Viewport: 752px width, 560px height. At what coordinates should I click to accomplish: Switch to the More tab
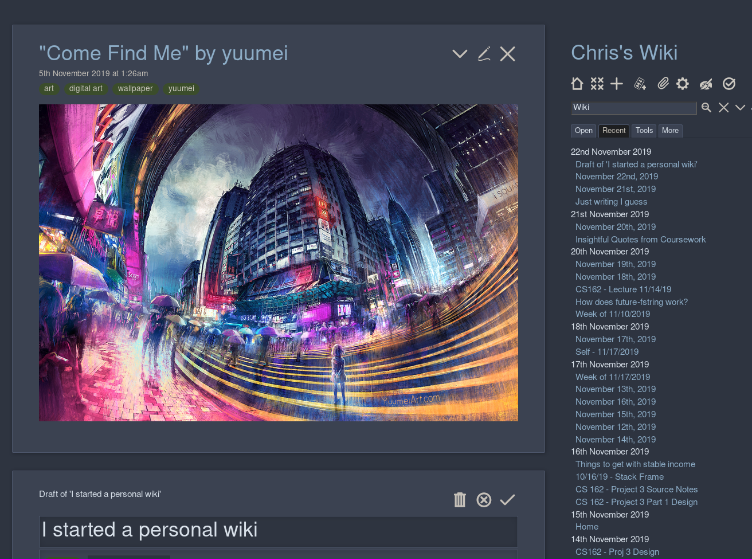click(x=670, y=131)
